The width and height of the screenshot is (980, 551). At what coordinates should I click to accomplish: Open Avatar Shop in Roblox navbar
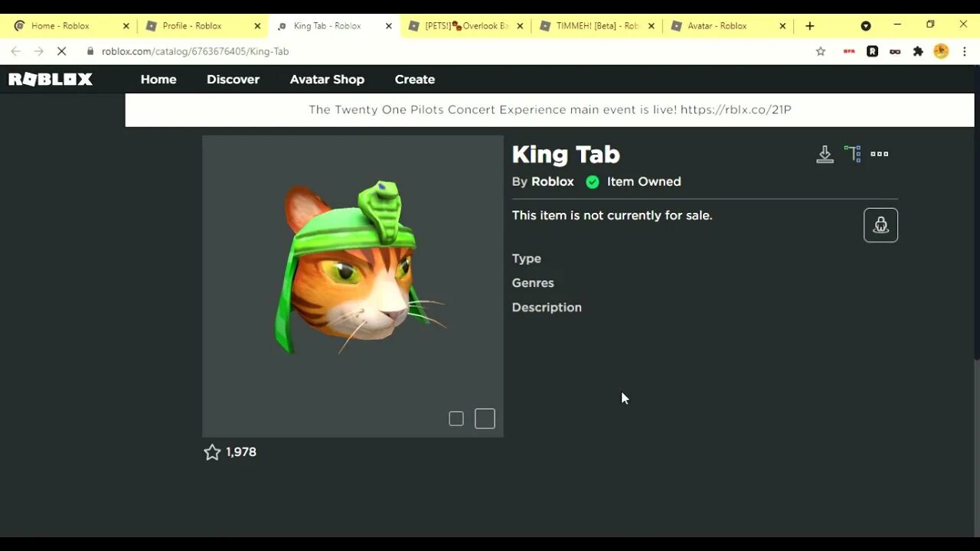[327, 80]
